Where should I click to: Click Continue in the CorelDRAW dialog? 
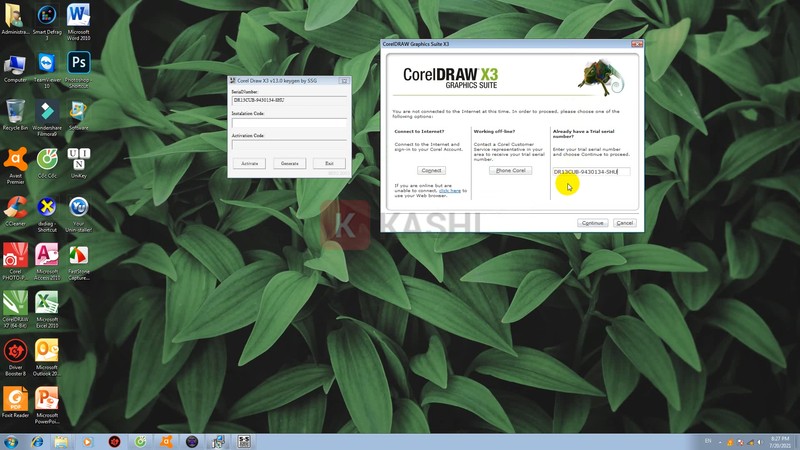point(592,223)
